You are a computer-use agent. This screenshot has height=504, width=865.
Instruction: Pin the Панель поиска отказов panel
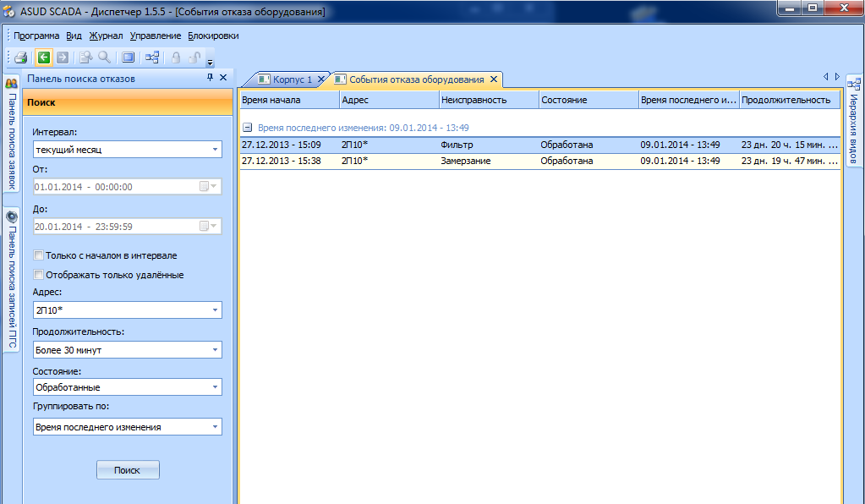pos(210,78)
